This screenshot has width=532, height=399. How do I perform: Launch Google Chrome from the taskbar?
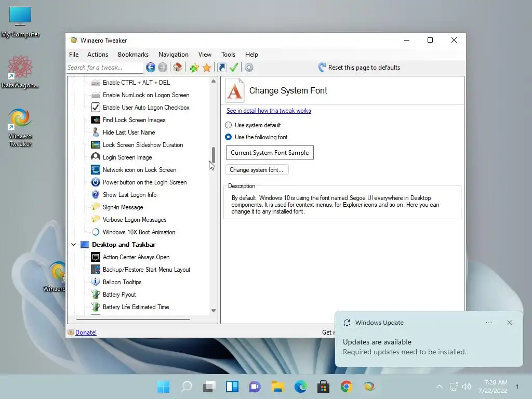coord(347,387)
